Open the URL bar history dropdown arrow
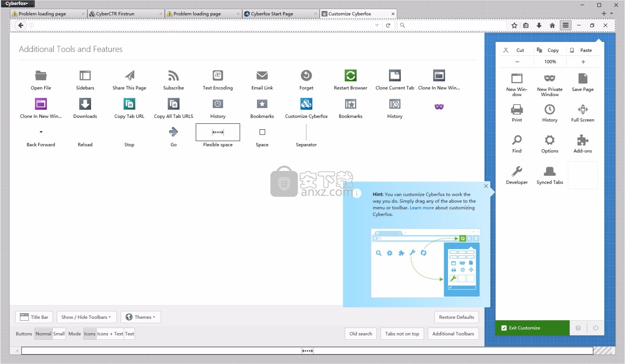The image size is (625, 364). pyautogui.click(x=377, y=25)
